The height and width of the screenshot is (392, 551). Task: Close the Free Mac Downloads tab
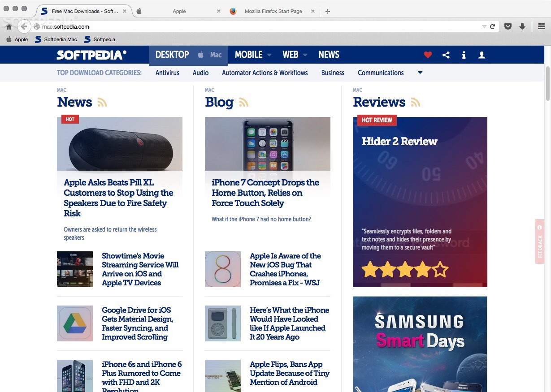pyautogui.click(x=125, y=11)
